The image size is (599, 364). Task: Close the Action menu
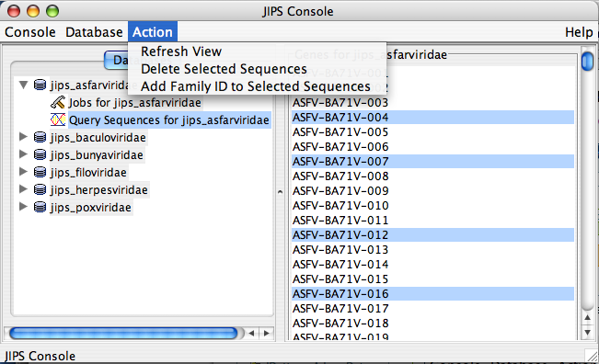(153, 32)
